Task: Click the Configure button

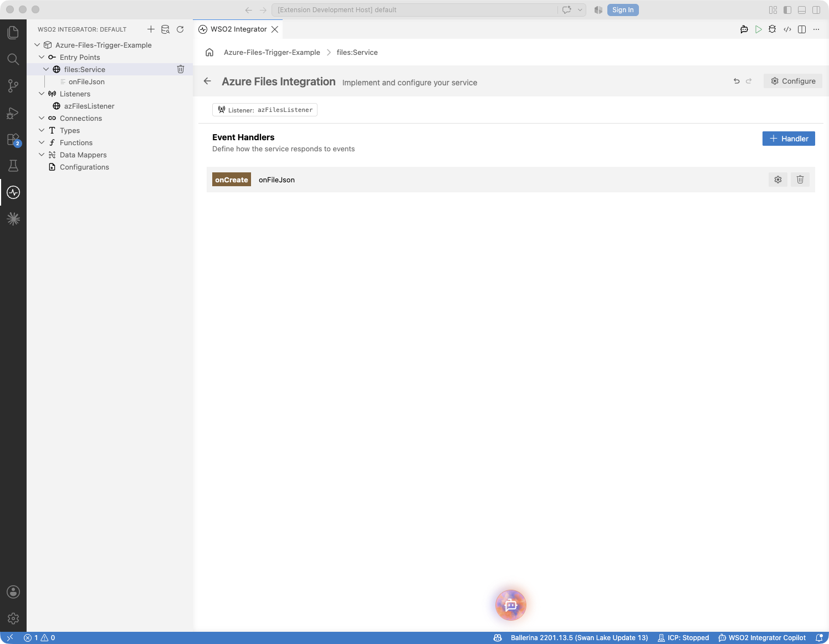Action: pos(793,81)
